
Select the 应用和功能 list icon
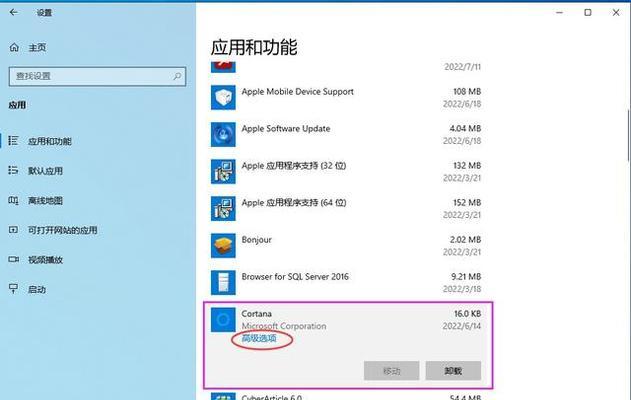[13, 140]
